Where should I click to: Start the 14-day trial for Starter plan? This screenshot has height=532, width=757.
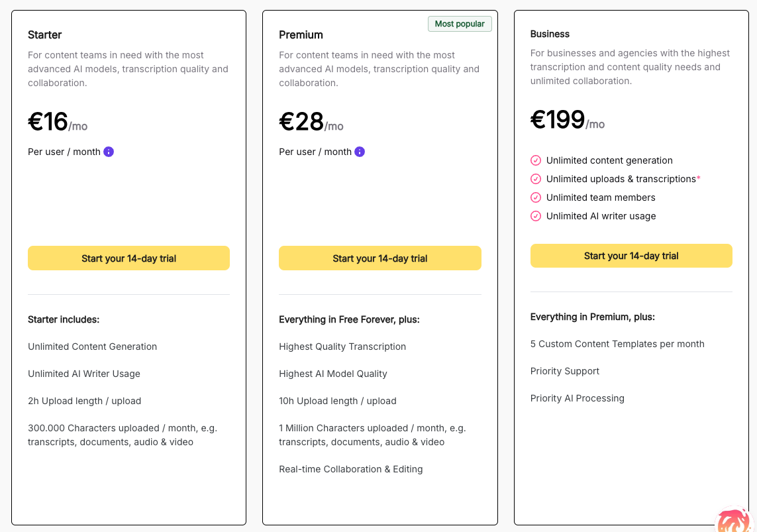coord(128,258)
